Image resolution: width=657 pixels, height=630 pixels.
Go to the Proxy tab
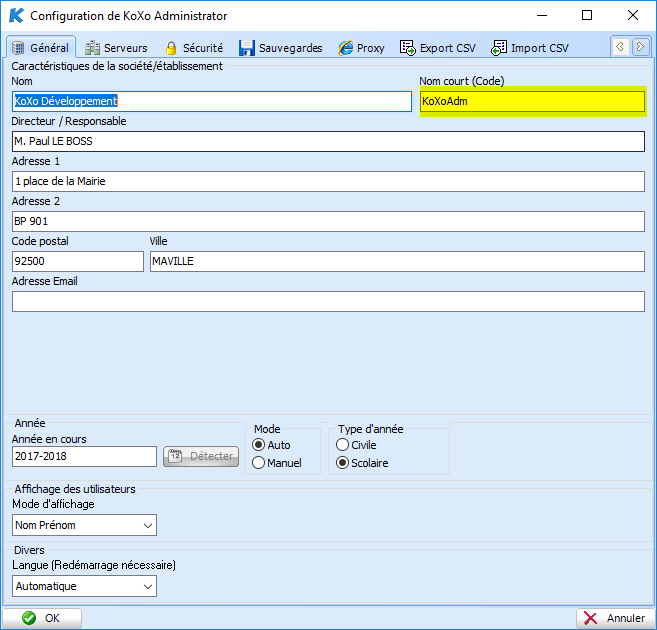tap(361, 48)
